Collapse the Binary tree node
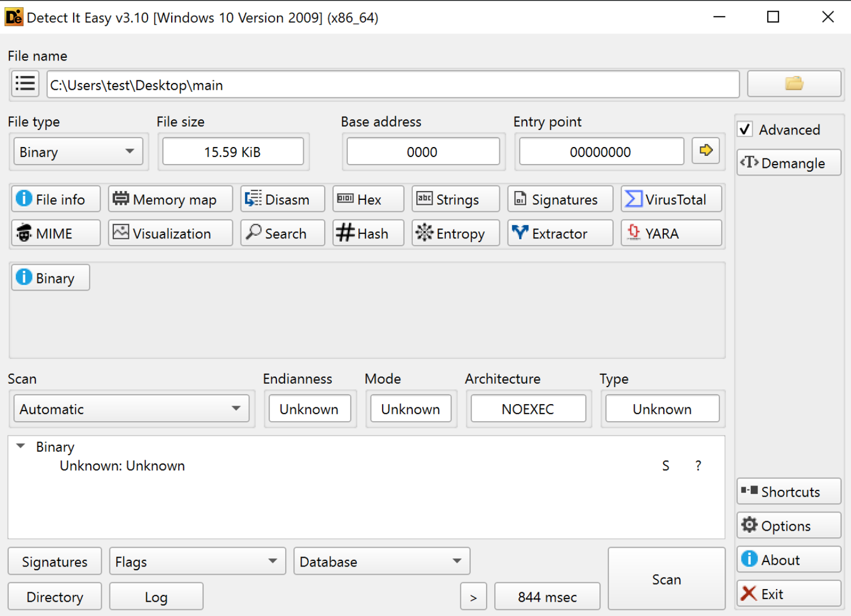 point(21,446)
